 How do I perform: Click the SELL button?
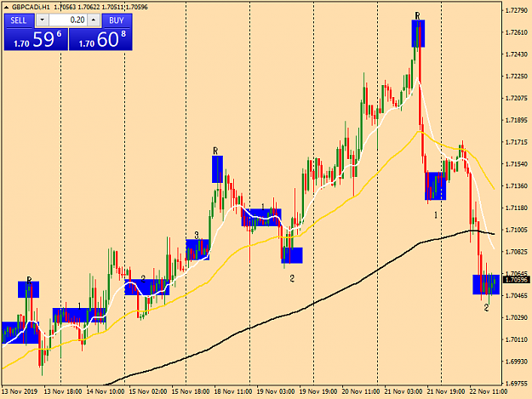[19, 20]
